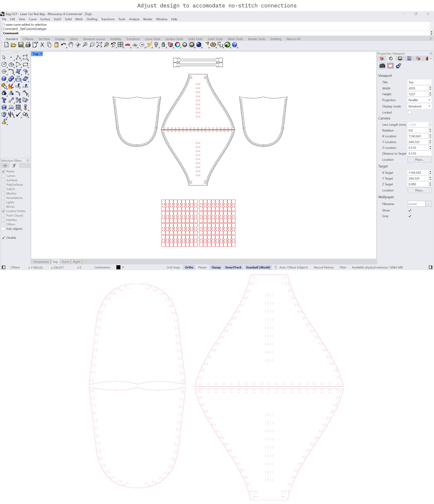Open the Lock objects padlock icon

coord(163,45)
